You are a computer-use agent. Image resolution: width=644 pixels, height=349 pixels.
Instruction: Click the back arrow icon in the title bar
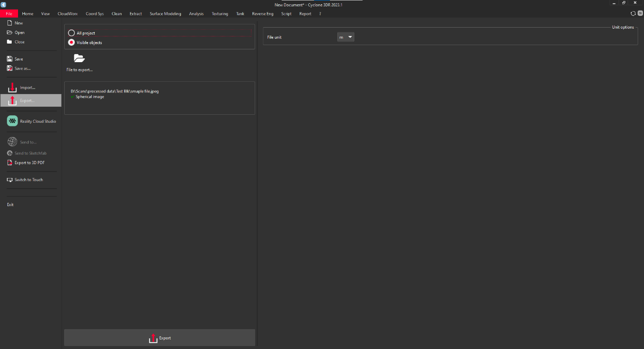click(3, 5)
